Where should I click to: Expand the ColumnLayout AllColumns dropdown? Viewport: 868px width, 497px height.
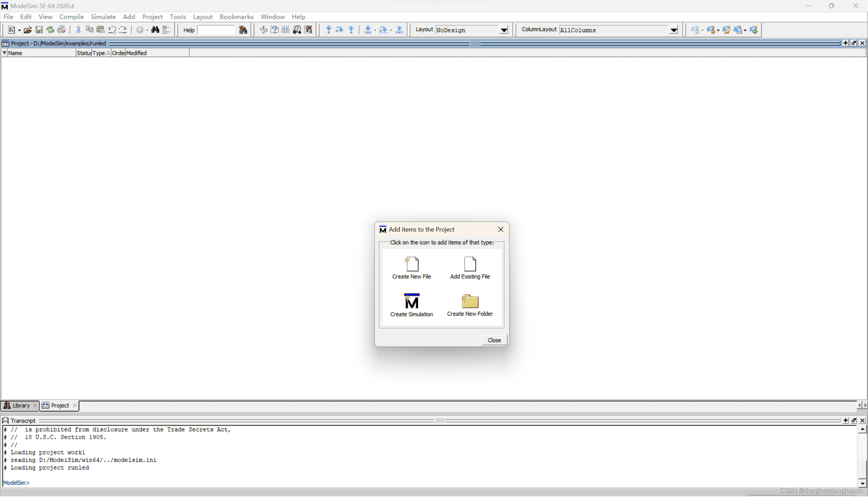[673, 30]
